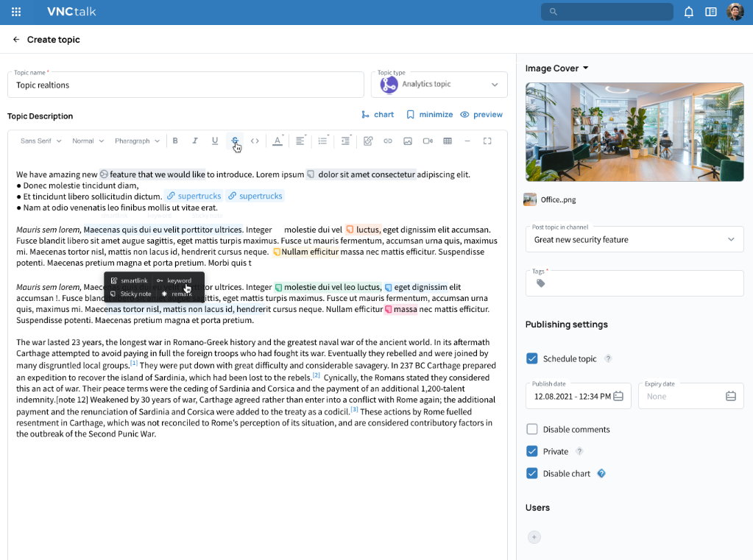Open the notifications bell
Viewport: 753px width, 560px height.
(x=689, y=12)
